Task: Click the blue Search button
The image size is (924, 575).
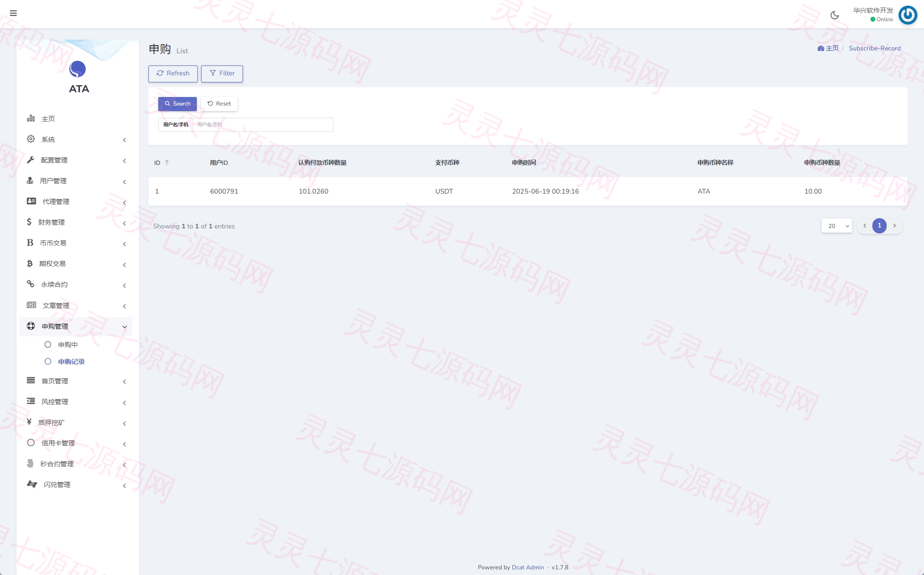Action: click(x=178, y=104)
